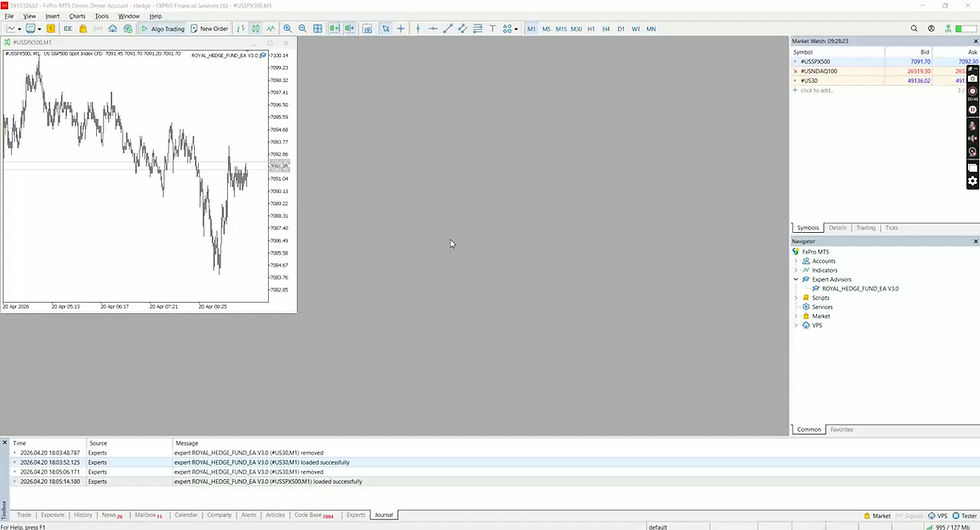
Task: Click the Message column header
Action: (186, 443)
